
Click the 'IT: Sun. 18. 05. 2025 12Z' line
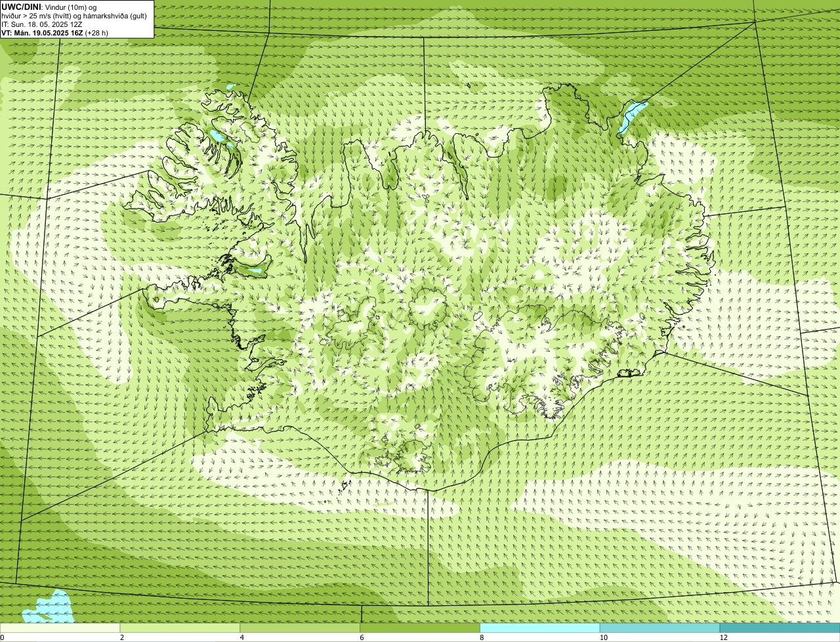pos(42,24)
